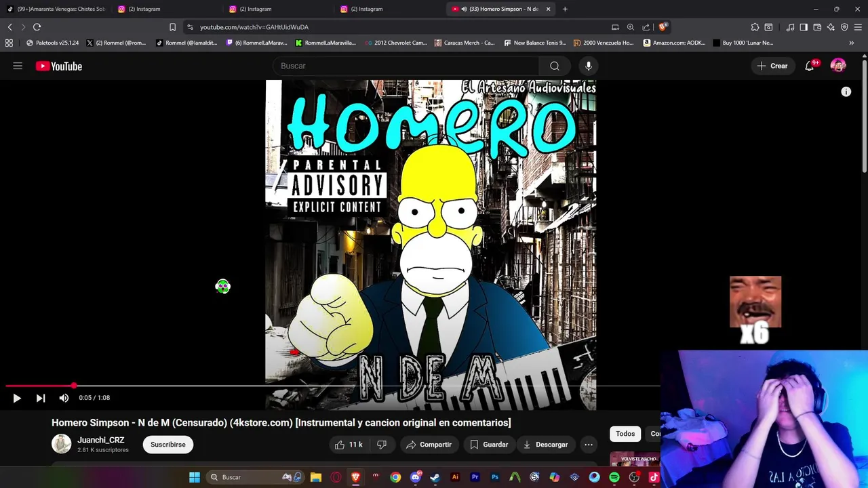The width and height of the screenshot is (868, 488).
Task: Open the account avatar menu
Action: [838, 66]
